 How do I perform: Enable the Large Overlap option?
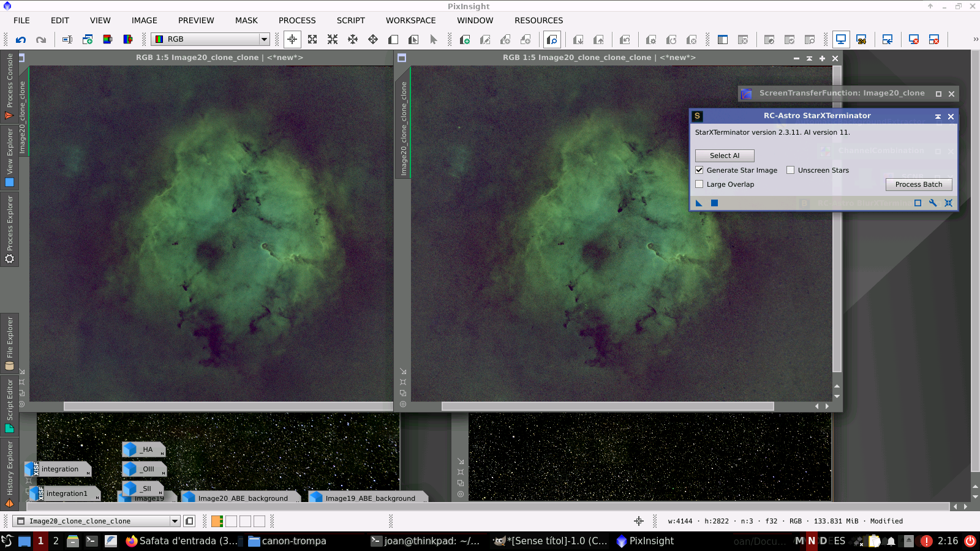(x=699, y=184)
